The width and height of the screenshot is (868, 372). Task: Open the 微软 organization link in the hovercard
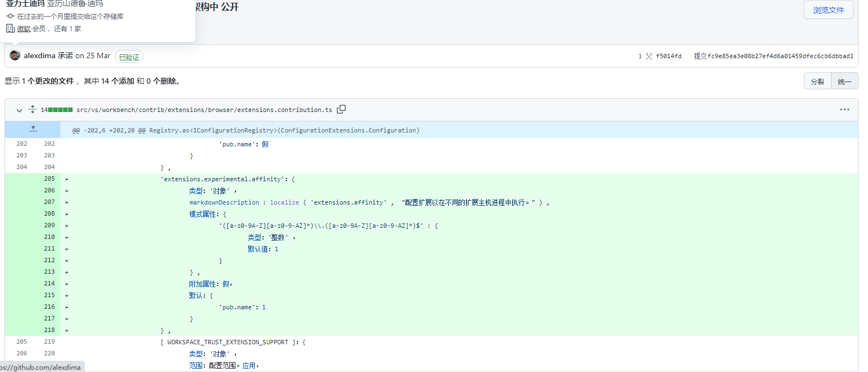pos(23,28)
